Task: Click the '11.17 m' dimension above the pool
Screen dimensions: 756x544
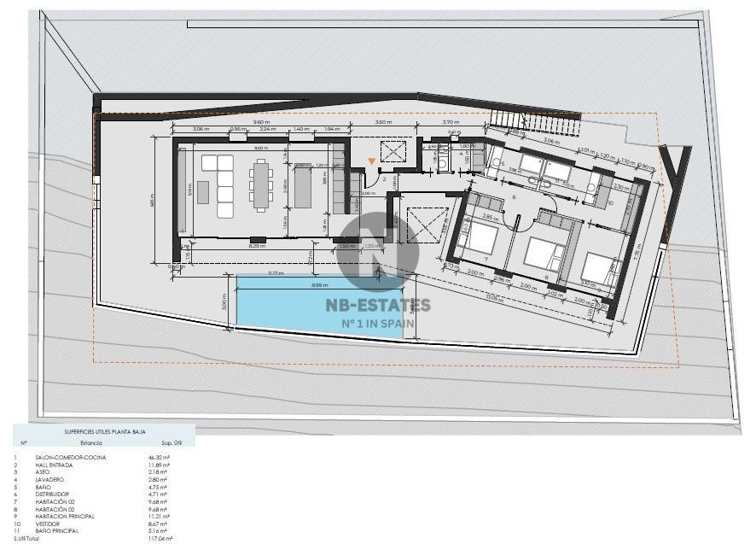Action: coord(276,273)
